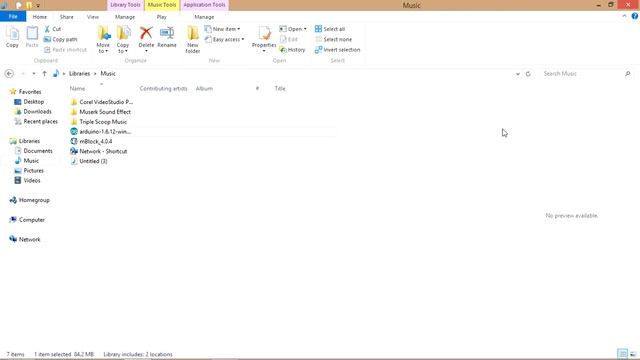Switch to large icons view in status bar

point(633,354)
